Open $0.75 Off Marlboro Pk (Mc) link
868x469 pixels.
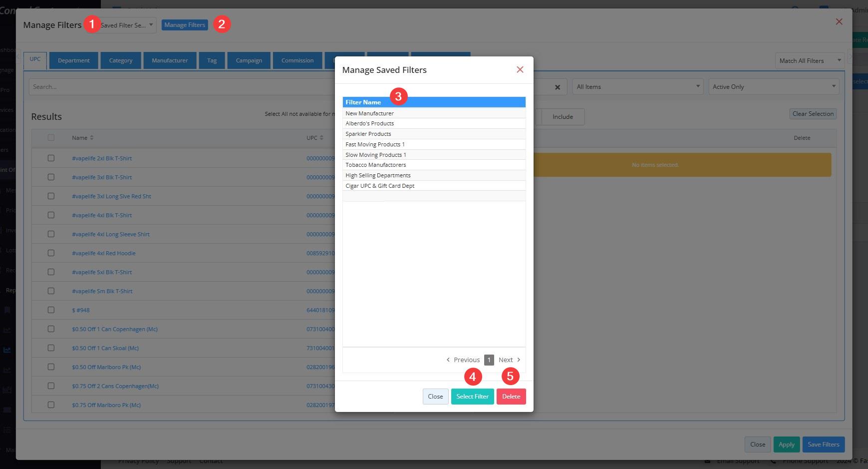tap(106, 405)
